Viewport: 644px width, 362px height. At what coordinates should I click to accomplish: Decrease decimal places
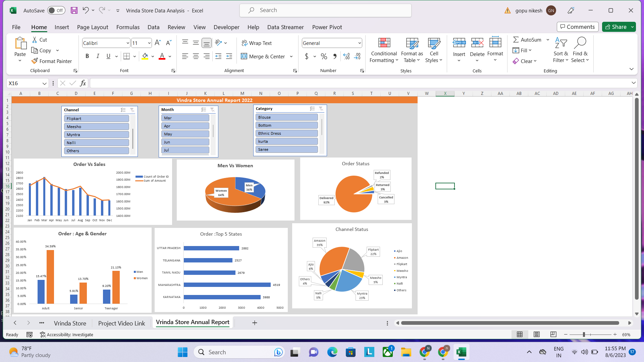pyautogui.click(x=357, y=56)
